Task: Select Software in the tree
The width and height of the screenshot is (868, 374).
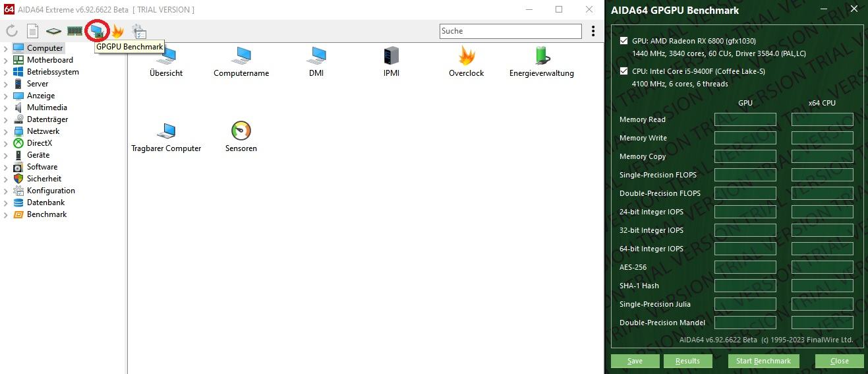Action: click(42, 167)
